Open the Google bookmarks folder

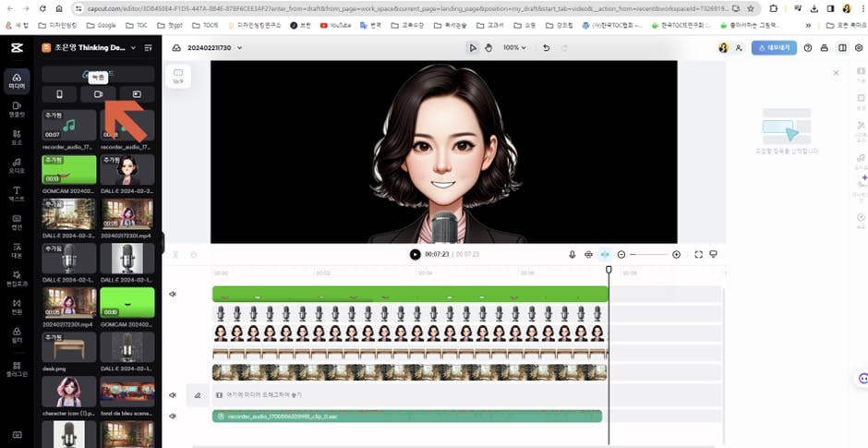coord(101,26)
